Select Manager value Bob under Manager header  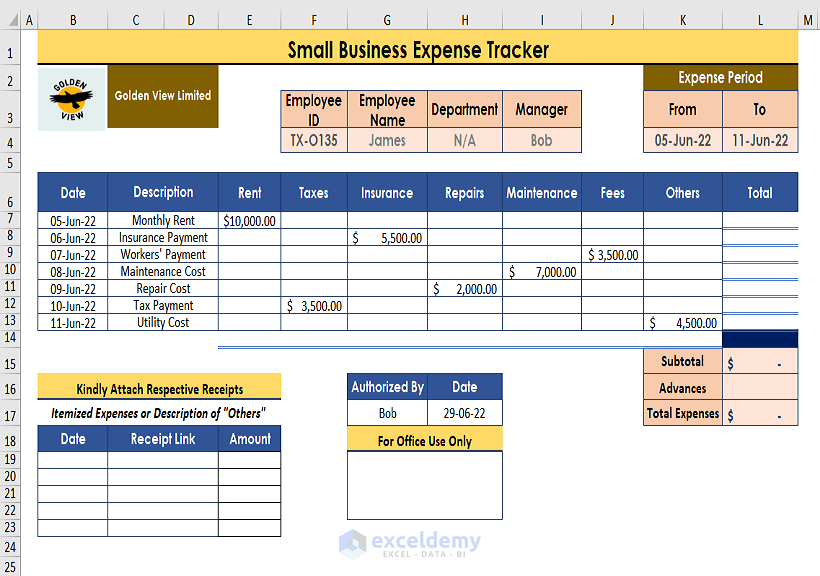click(541, 140)
